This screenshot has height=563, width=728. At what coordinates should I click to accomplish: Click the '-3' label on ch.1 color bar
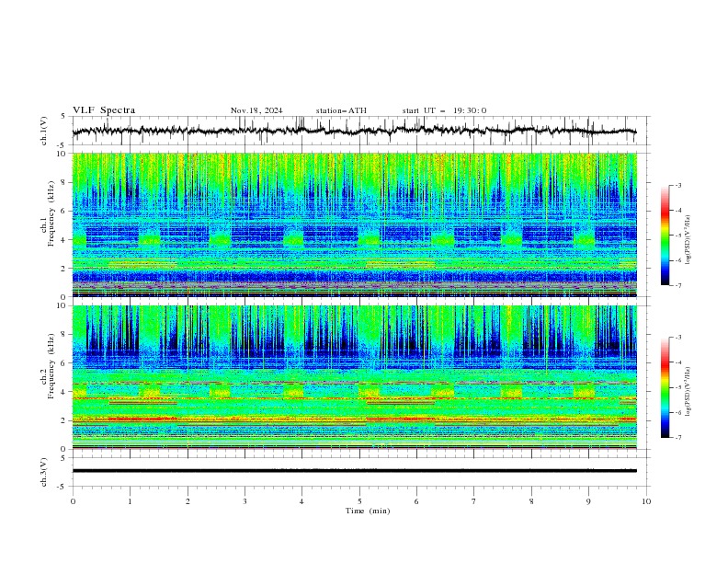pos(678,185)
